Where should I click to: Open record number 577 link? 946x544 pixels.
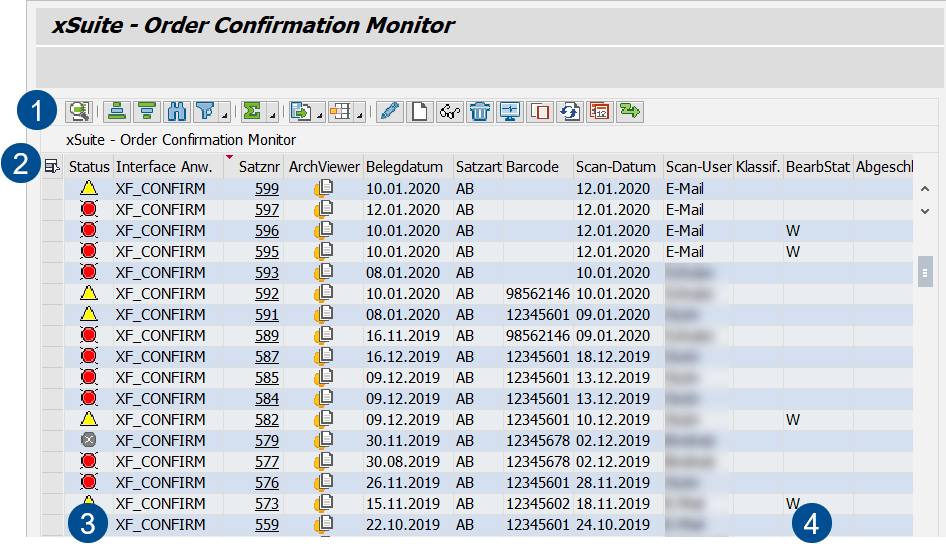(x=267, y=462)
